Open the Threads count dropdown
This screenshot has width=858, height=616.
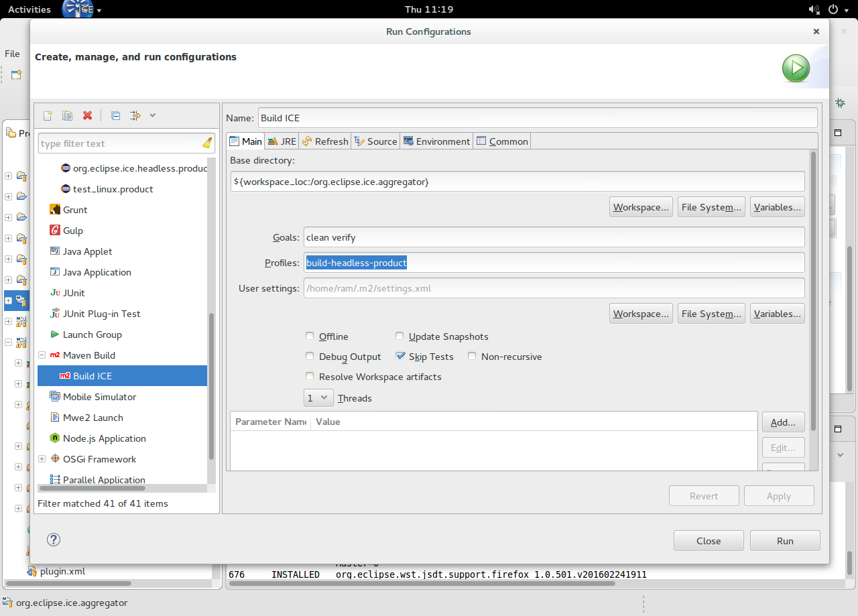318,397
